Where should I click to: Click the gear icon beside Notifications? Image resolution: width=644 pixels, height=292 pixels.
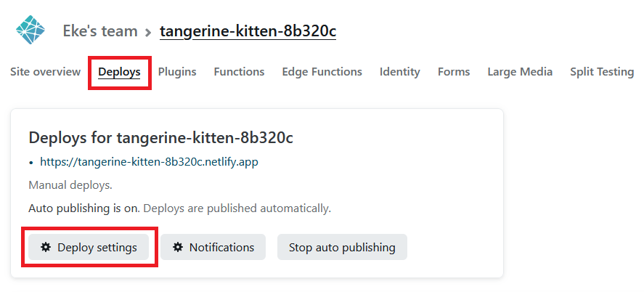pyautogui.click(x=177, y=247)
